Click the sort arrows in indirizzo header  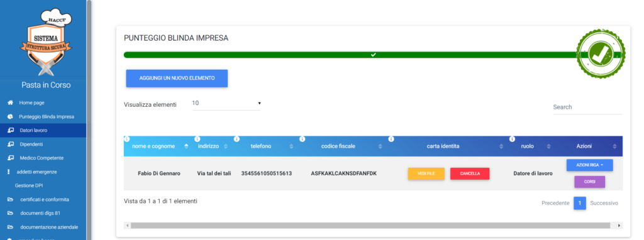click(x=226, y=146)
